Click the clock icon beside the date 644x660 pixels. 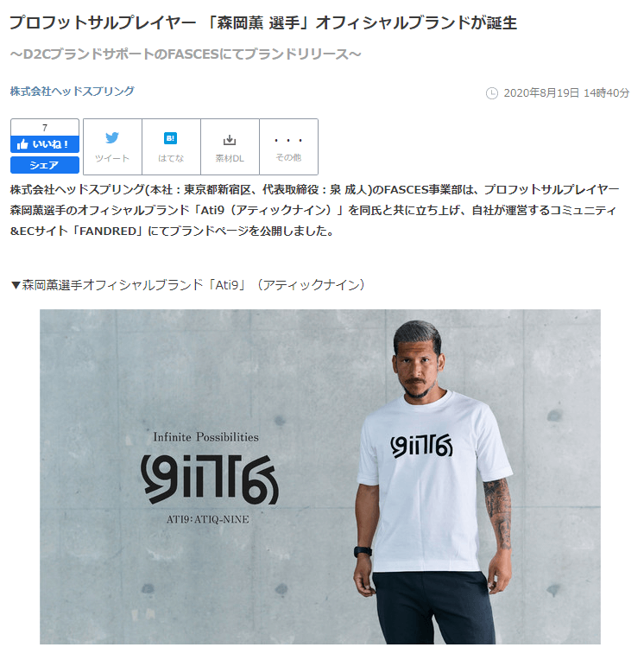492,93
